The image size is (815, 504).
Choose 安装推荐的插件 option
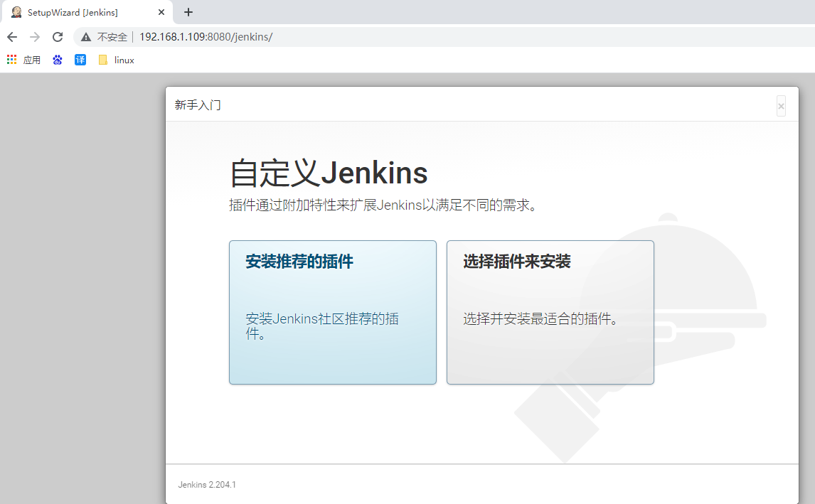[333, 312]
